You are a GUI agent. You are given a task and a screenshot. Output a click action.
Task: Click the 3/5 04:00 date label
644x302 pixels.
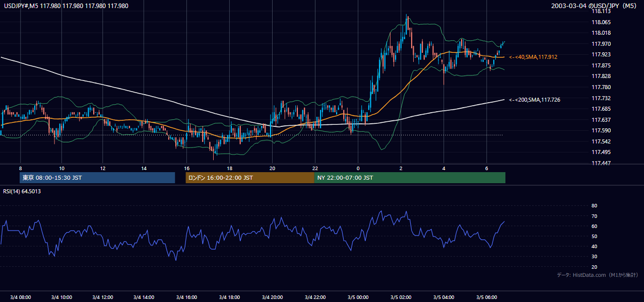(x=444, y=297)
